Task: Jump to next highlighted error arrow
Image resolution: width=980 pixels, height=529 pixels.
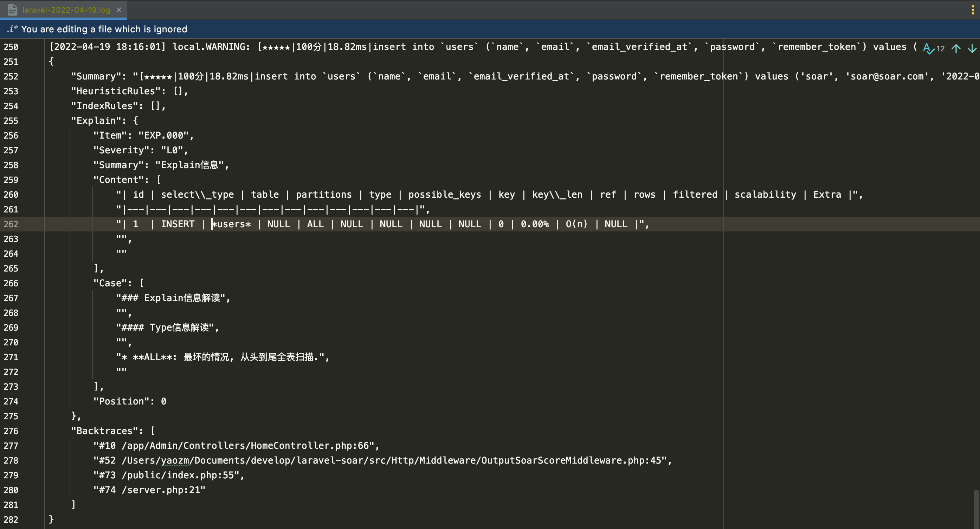Action: (x=972, y=48)
